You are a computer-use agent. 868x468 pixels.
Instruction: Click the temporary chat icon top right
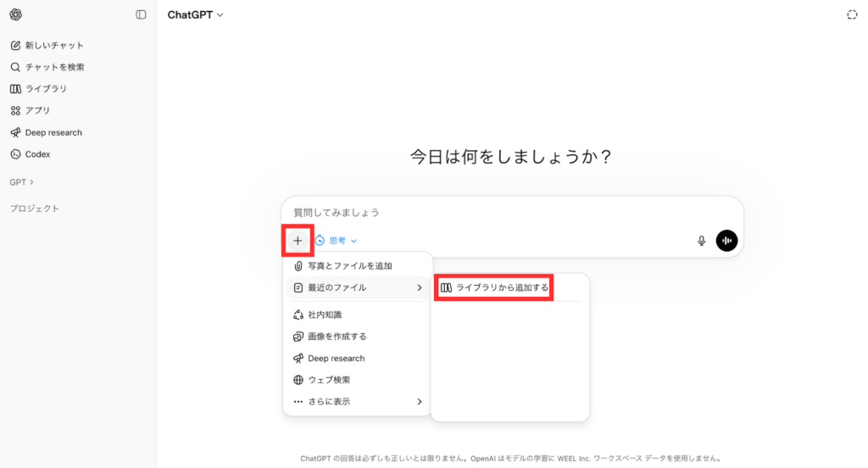[x=852, y=15]
